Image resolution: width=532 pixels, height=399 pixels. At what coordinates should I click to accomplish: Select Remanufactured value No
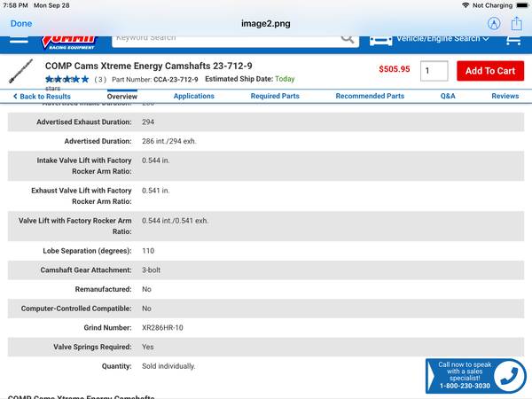click(x=146, y=289)
